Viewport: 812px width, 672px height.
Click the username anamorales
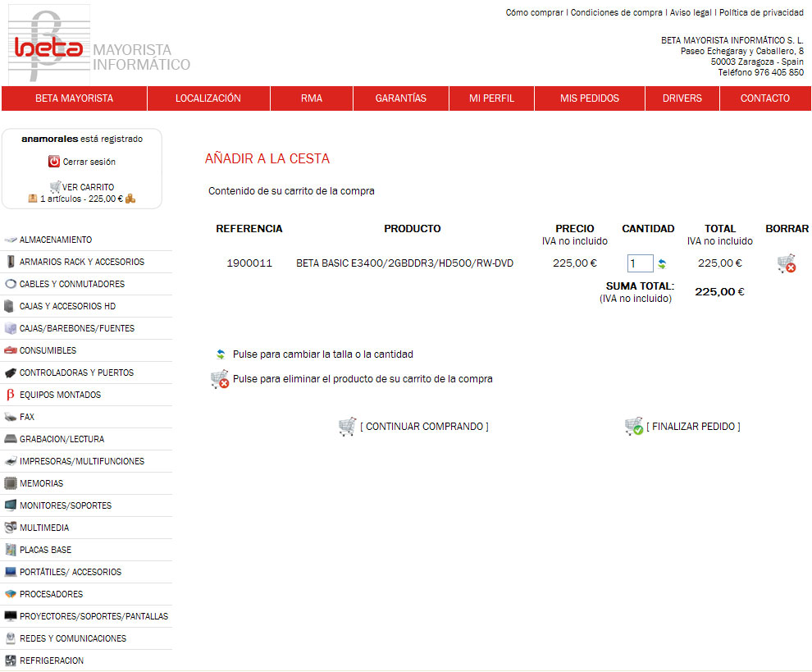click(50, 139)
